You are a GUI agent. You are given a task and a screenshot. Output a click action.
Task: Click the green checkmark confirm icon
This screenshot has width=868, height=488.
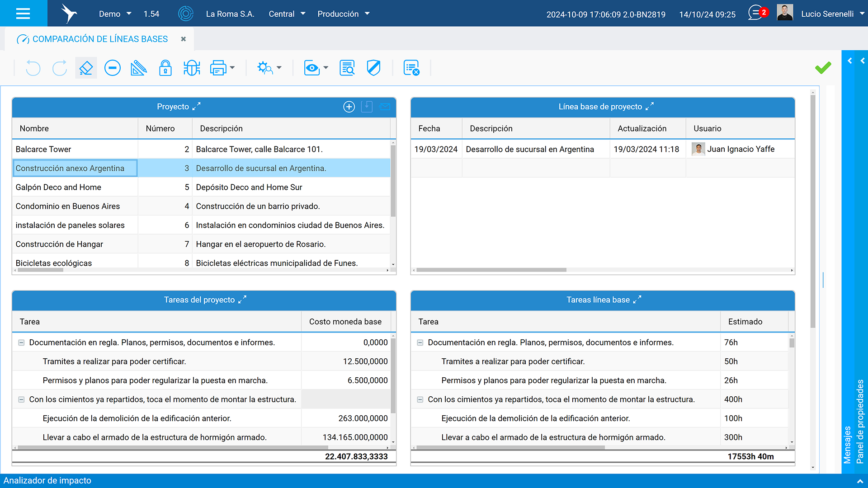823,68
